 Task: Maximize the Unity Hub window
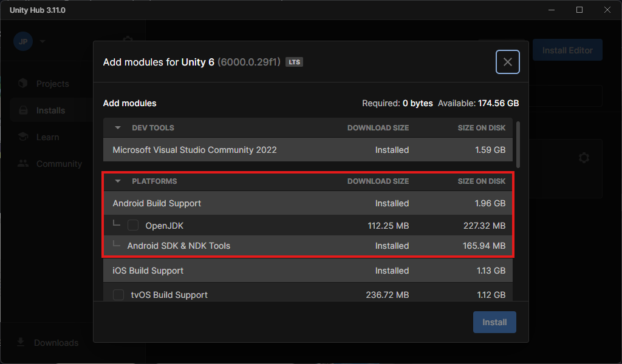pyautogui.click(x=579, y=10)
